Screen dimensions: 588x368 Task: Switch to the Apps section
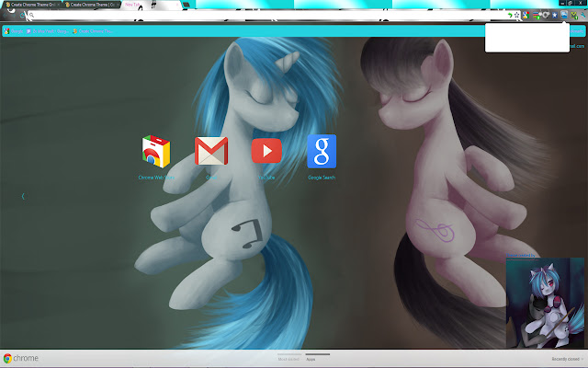coord(317,357)
